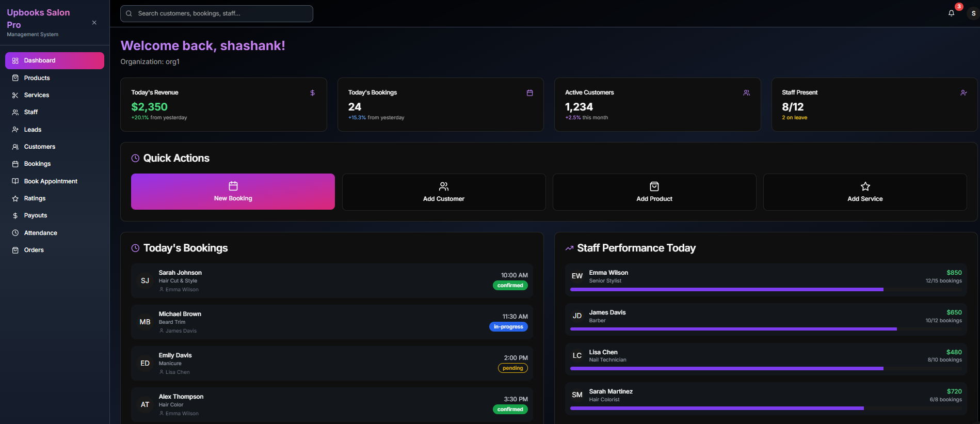Select Book Appointment in sidebar
Viewport: 980px width, 424px height.
tap(55, 181)
